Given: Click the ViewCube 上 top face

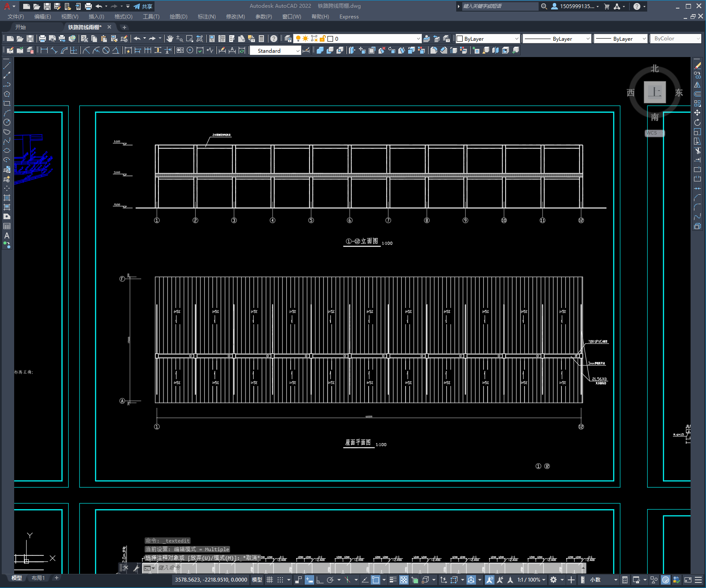Looking at the screenshot, I should click(x=654, y=92).
